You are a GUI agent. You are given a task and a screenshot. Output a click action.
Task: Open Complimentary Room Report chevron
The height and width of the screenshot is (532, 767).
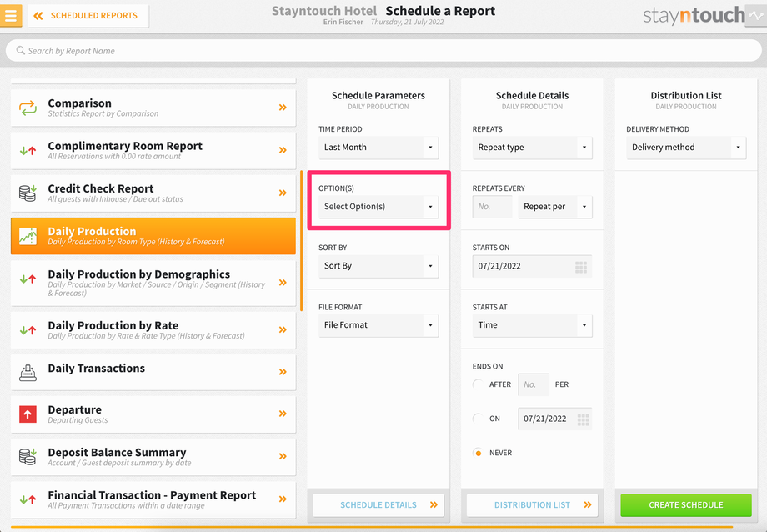[x=283, y=150]
